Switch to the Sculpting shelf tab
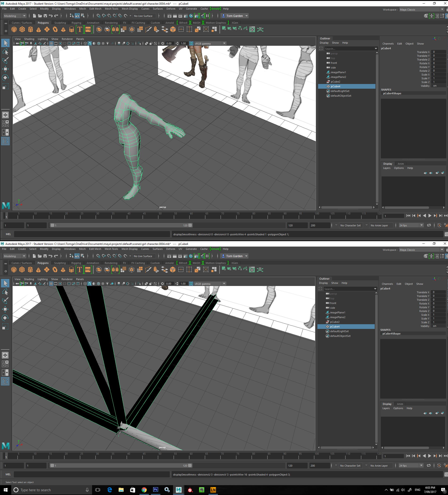This screenshot has width=448, height=495. click(x=60, y=23)
